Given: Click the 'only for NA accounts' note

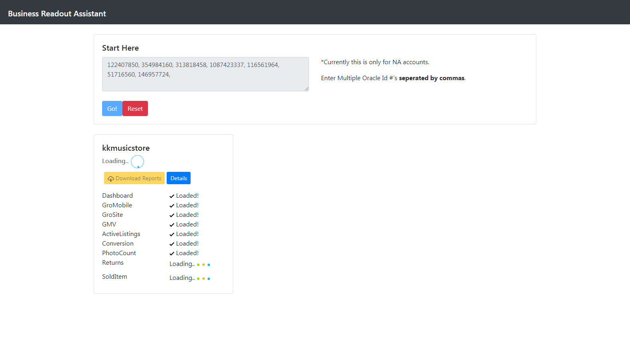Looking at the screenshot, I should 375,62.
